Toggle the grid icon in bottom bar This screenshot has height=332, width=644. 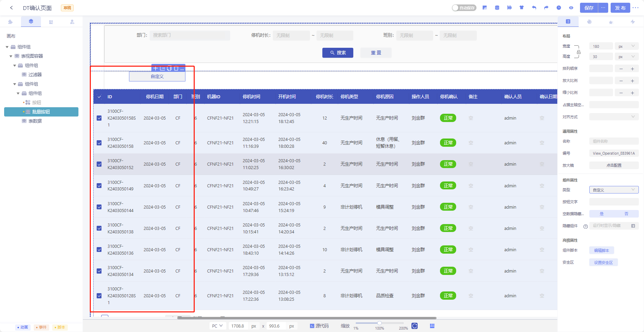[432, 326]
